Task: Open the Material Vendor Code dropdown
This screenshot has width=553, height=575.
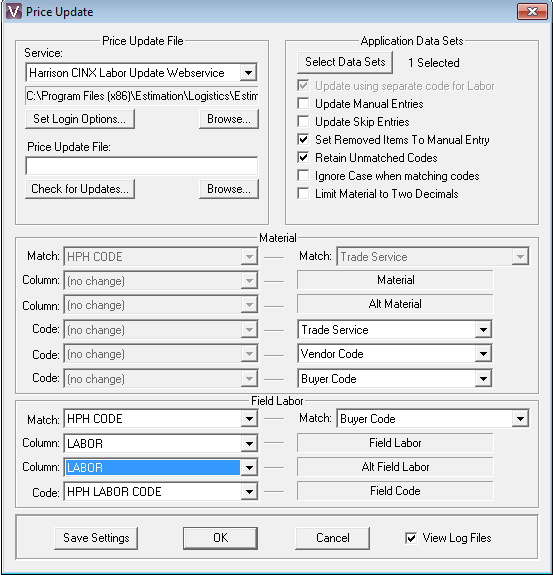Action: [x=483, y=354]
